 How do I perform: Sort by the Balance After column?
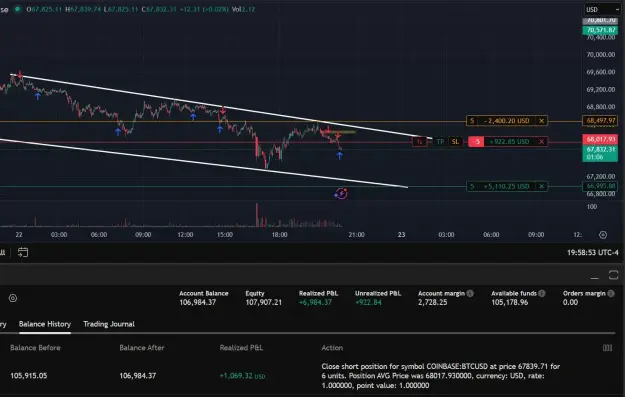[142, 348]
